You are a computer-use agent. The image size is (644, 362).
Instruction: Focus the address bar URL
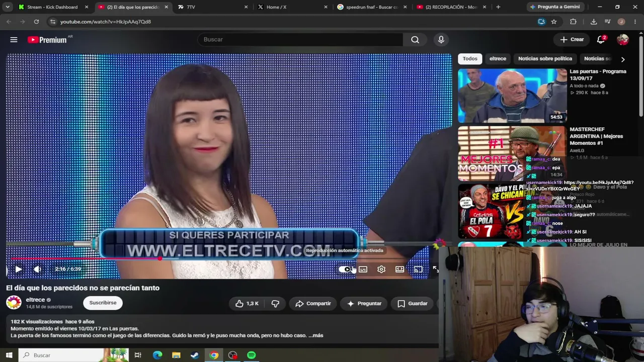point(106,22)
